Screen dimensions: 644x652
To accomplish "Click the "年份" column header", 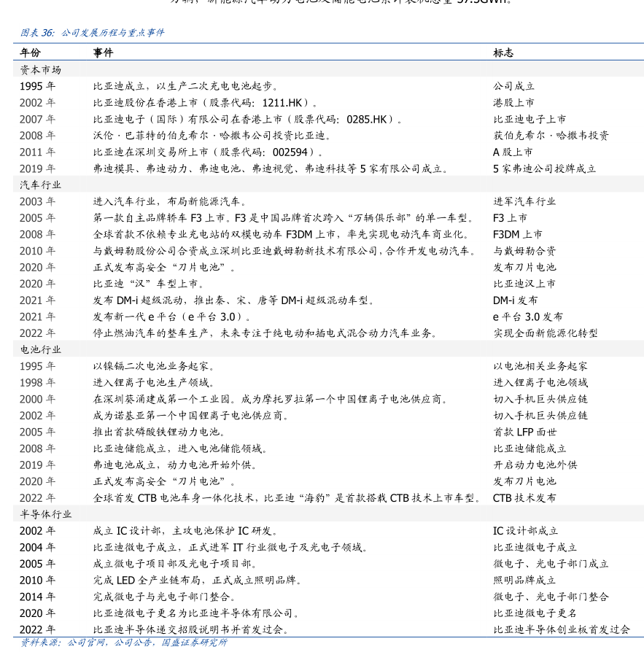I will coord(31,53).
